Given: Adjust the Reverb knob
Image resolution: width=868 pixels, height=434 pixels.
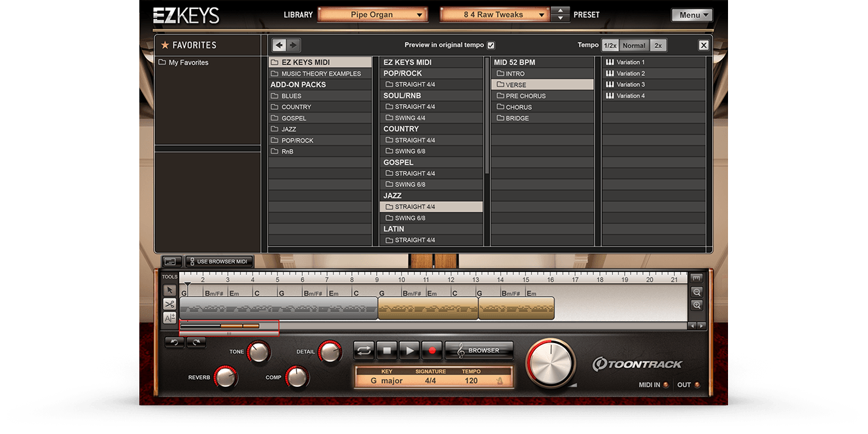Looking at the screenshot, I should point(225,377).
